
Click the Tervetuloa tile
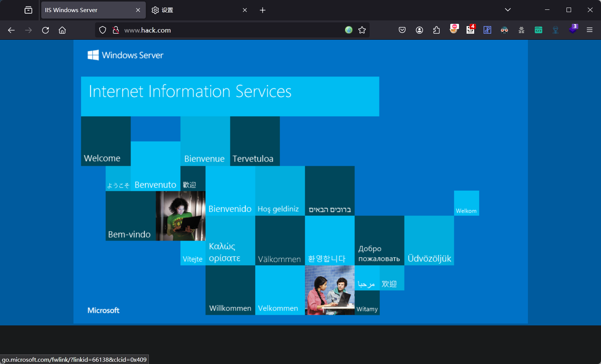point(255,141)
